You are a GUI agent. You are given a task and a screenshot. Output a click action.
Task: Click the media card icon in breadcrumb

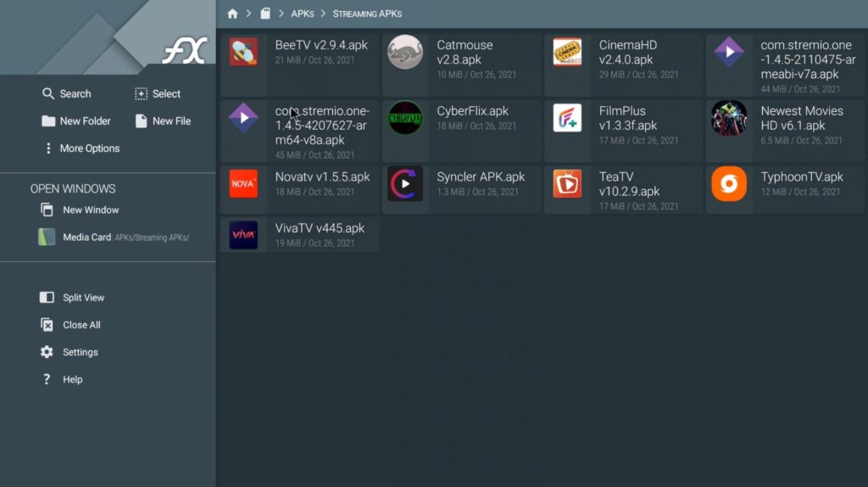coord(265,14)
